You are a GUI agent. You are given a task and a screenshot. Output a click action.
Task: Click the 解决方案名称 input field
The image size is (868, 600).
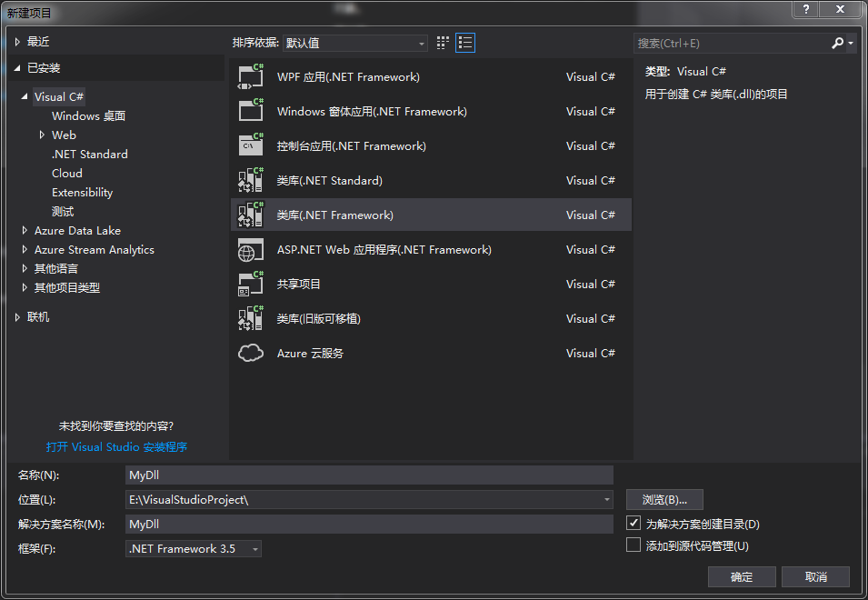[x=369, y=525]
